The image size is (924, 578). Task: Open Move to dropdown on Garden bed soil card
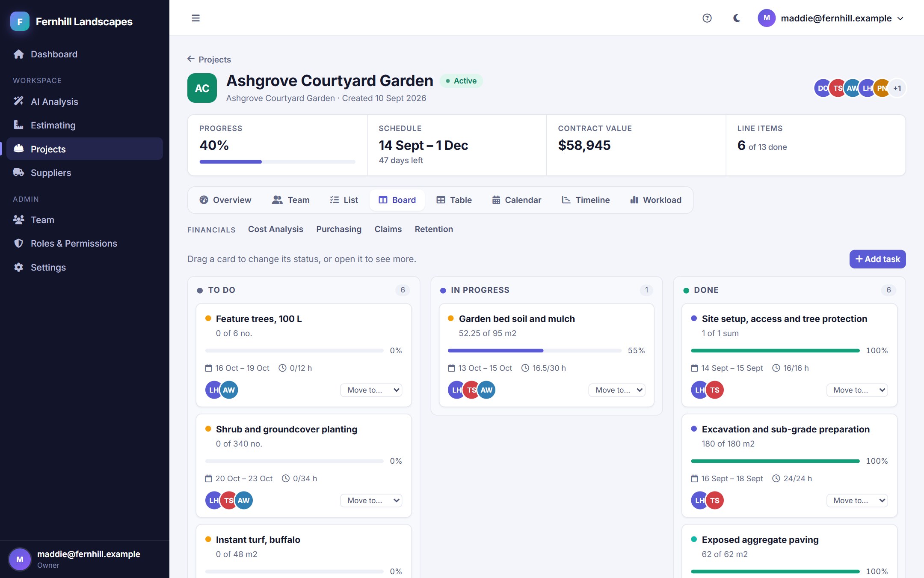click(x=617, y=390)
